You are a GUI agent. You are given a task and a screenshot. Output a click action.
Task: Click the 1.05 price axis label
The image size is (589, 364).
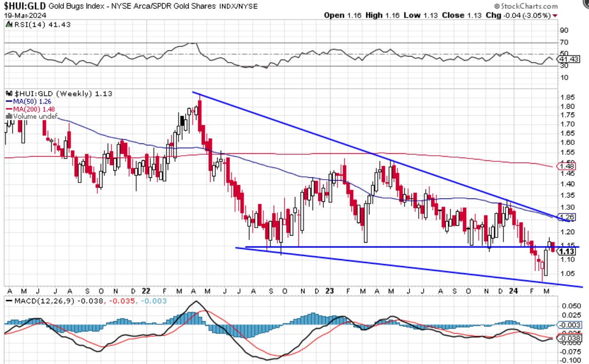click(566, 273)
